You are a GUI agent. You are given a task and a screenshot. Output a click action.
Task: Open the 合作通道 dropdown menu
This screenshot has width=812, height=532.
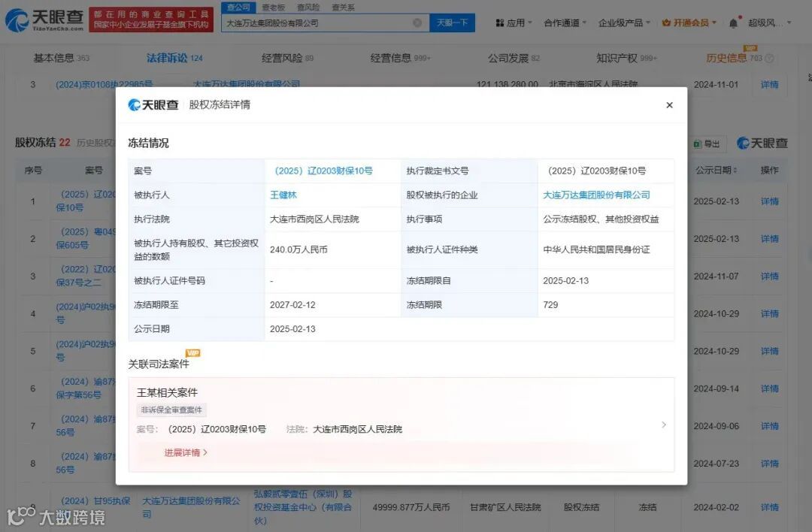coord(565,23)
